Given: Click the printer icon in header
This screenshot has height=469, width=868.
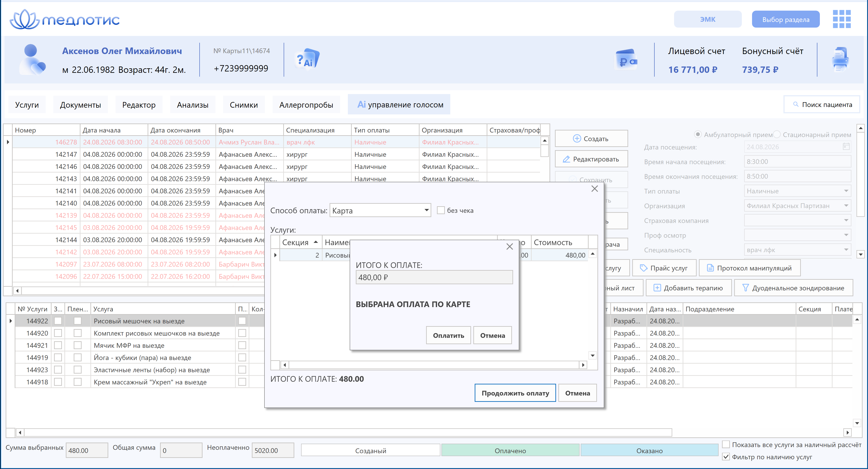Looking at the screenshot, I should pyautogui.click(x=840, y=59).
